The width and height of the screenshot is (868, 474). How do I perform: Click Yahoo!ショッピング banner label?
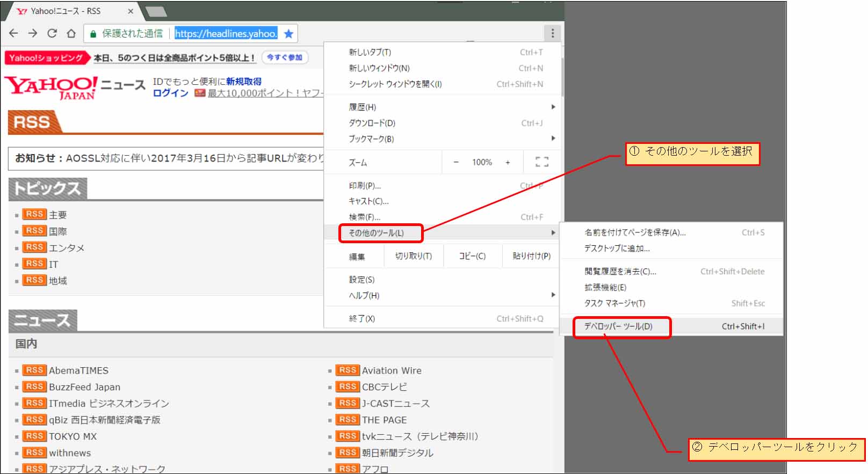pyautogui.click(x=46, y=57)
